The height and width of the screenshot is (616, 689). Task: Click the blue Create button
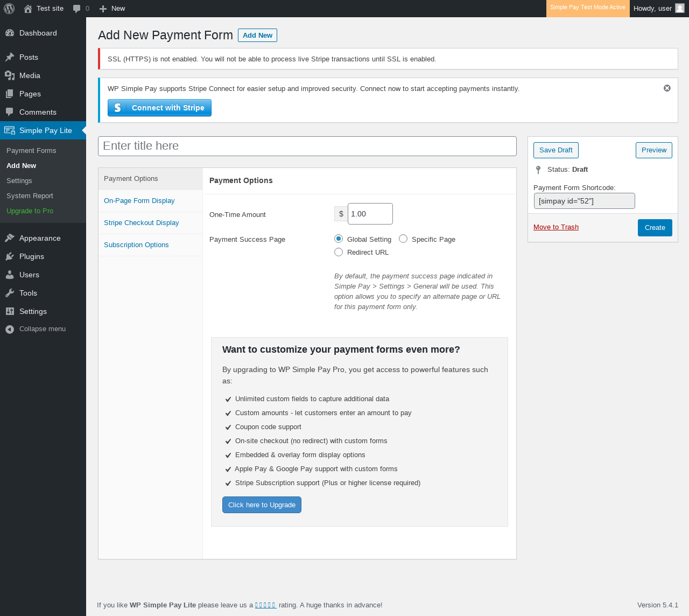click(655, 228)
